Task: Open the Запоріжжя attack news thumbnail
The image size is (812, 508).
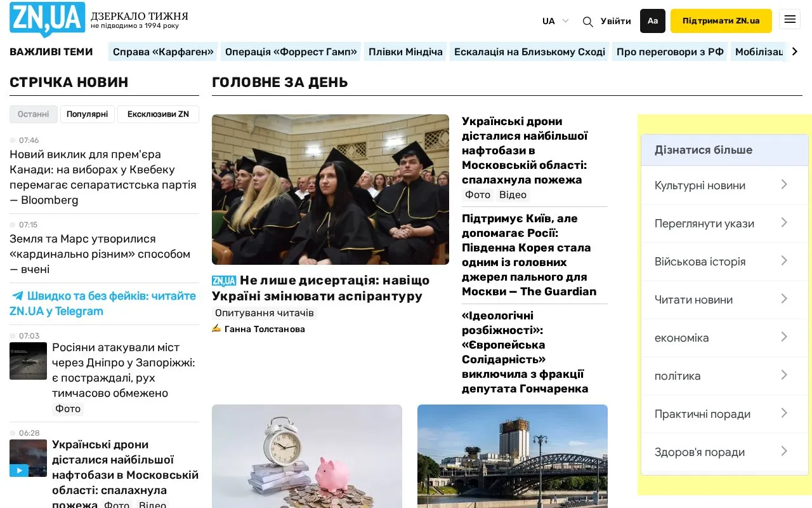Action: pos(28,361)
